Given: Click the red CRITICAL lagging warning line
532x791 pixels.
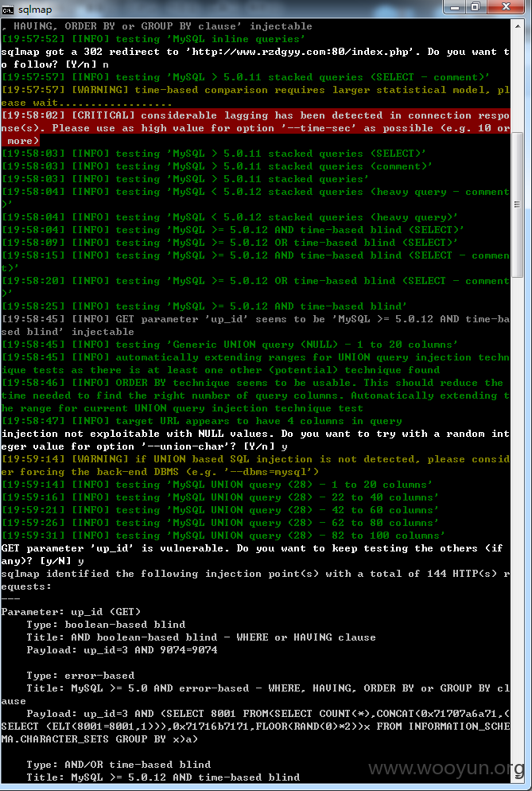Looking at the screenshot, I should 255,128.
